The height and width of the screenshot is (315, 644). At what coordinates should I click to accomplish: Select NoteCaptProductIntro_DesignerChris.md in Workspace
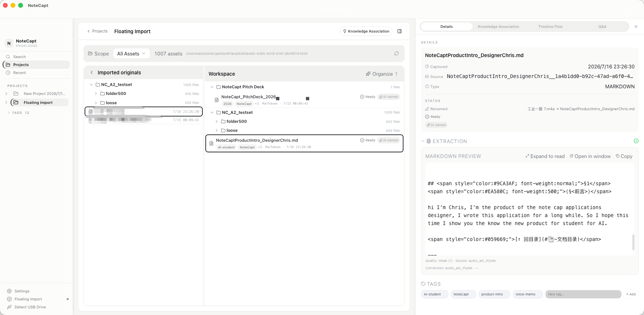[304, 143]
